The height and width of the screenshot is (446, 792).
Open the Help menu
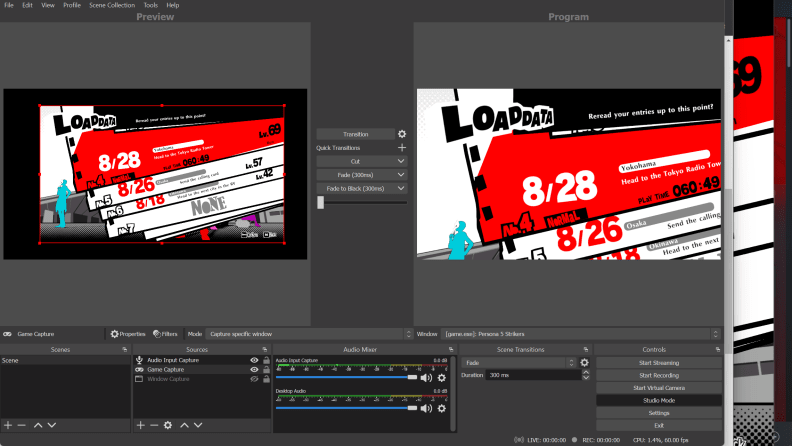click(173, 5)
